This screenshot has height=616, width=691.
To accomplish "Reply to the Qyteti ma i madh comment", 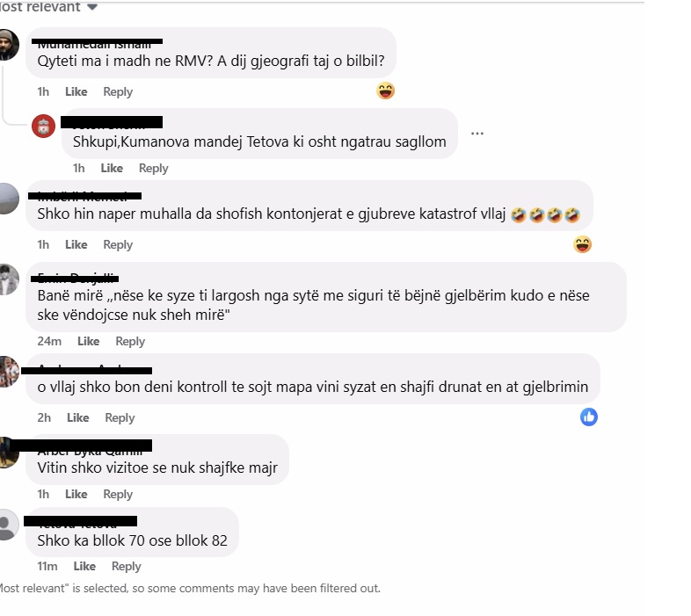I will click(x=118, y=91).
